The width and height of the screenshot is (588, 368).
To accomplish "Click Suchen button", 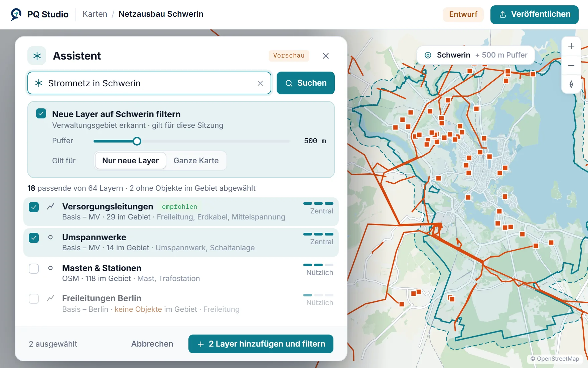I will click(x=306, y=83).
